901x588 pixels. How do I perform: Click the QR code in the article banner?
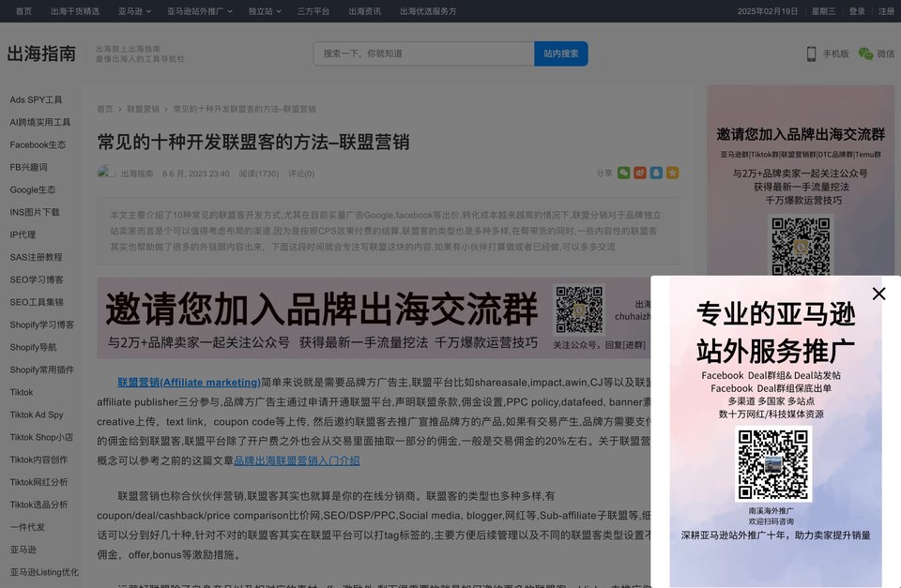click(x=579, y=310)
